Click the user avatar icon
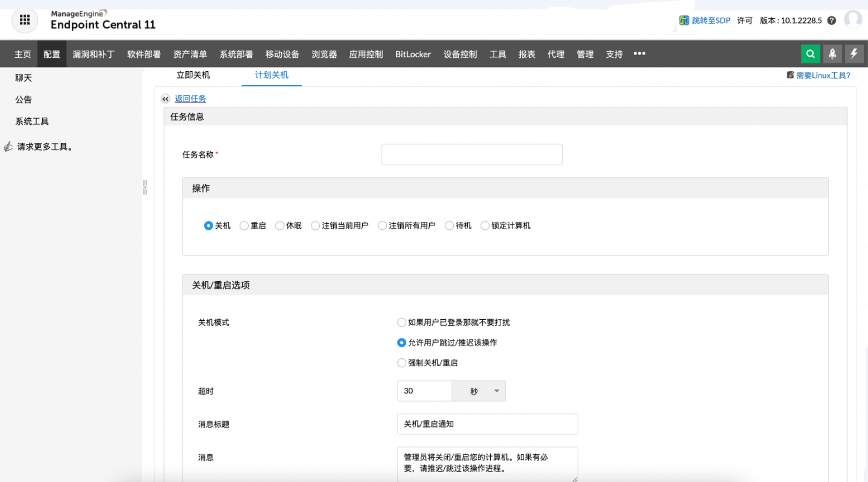868x482 pixels. tap(854, 20)
